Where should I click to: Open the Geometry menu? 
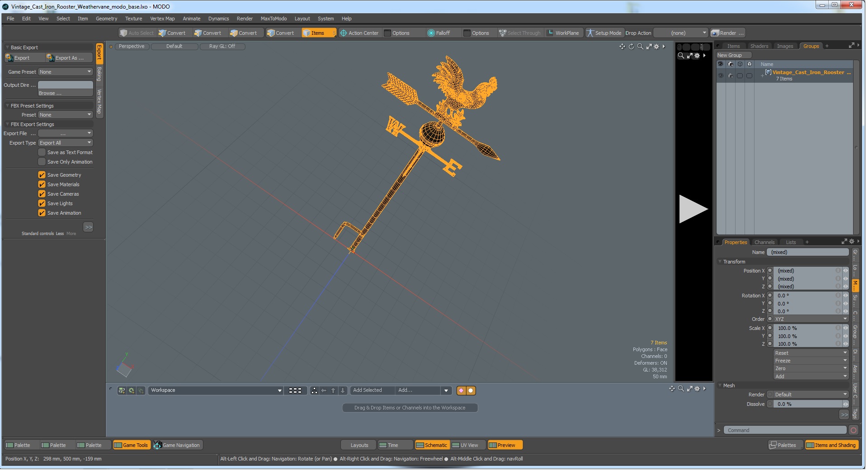(x=106, y=19)
